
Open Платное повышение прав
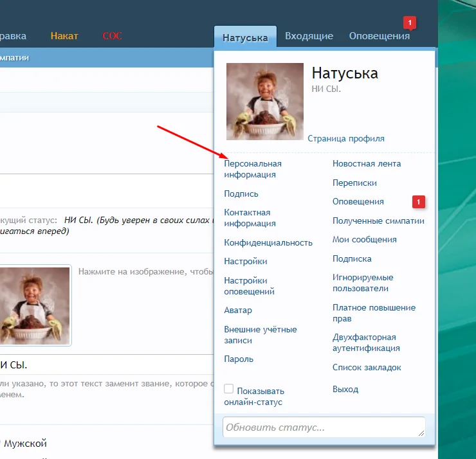[x=374, y=313]
